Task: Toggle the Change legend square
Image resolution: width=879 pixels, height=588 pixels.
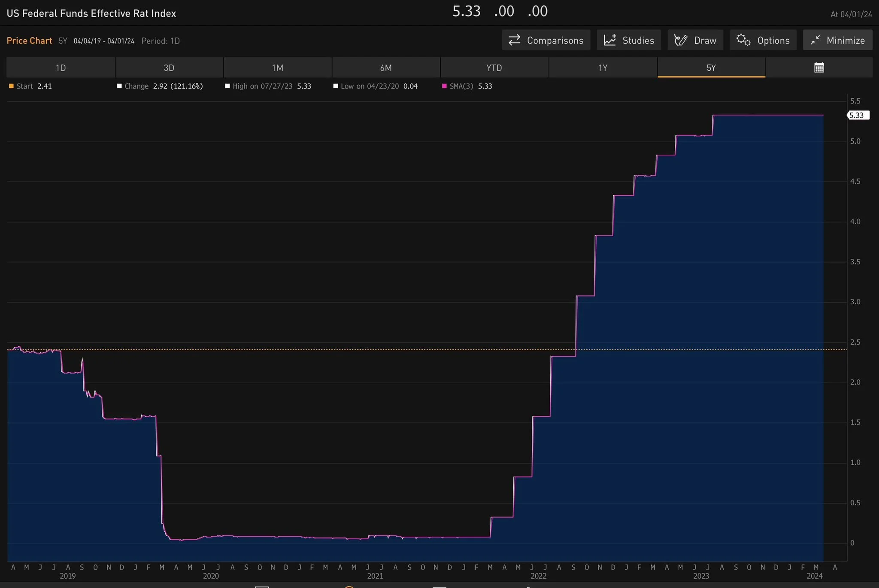Action: click(x=119, y=86)
